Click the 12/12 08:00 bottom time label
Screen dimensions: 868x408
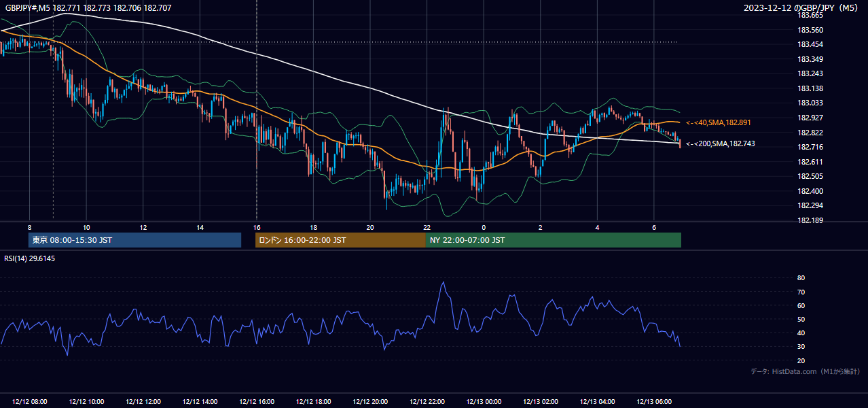point(30,402)
